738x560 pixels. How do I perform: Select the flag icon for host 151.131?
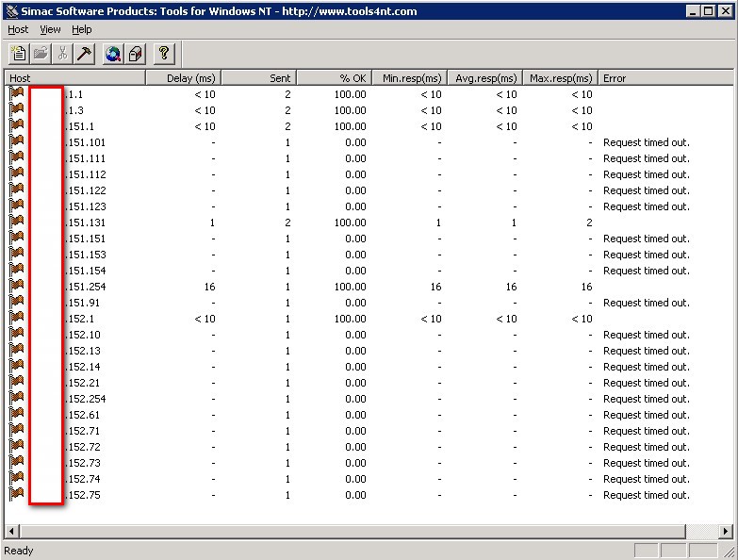pos(17,222)
